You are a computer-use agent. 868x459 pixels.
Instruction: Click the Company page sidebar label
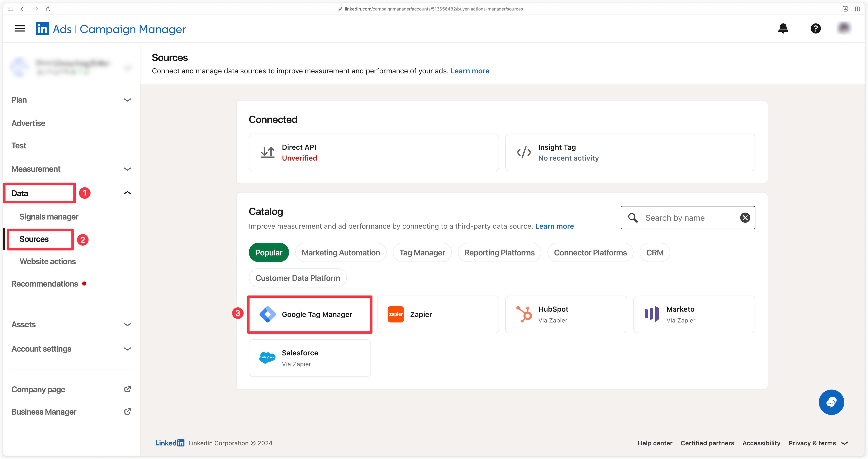pyautogui.click(x=38, y=390)
